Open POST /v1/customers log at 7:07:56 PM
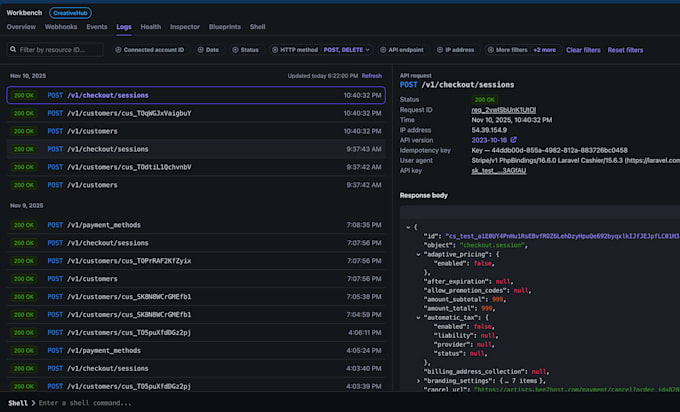The height and width of the screenshot is (412, 680). 196,279
